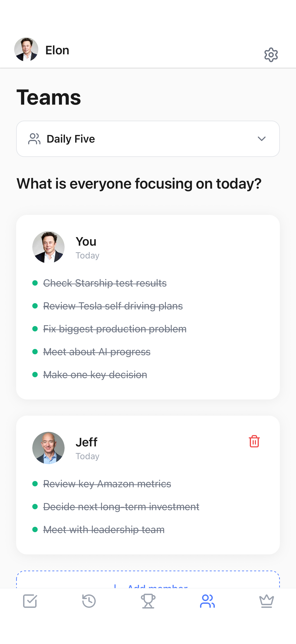Open the history clock tab
Image resolution: width=296 pixels, height=644 pixels.
point(89,601)
